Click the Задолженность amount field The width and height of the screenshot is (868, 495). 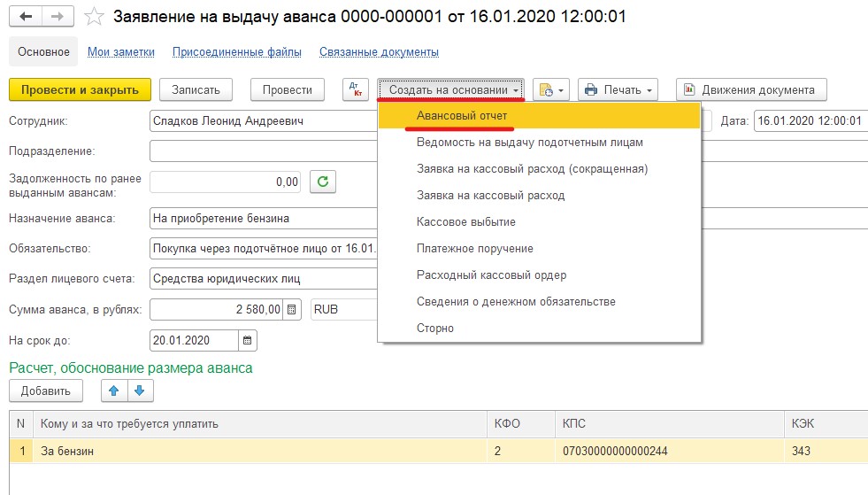(226, 182)
